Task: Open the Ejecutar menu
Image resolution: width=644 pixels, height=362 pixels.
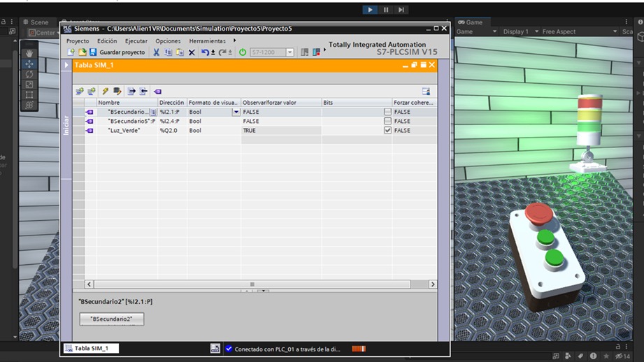Action: tap(136, 41)
